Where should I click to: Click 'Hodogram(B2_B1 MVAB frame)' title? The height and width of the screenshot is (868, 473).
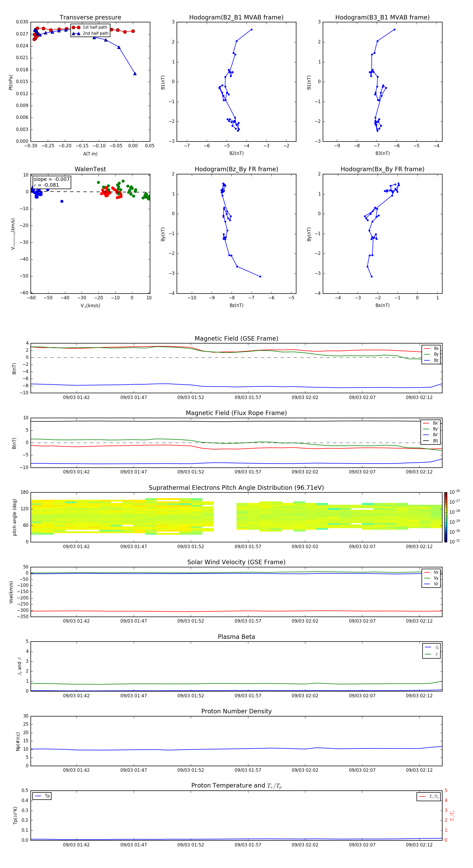(236, 18)
